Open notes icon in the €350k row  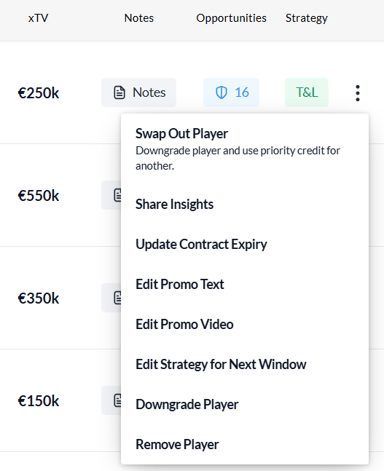click(x=117, y=298)
